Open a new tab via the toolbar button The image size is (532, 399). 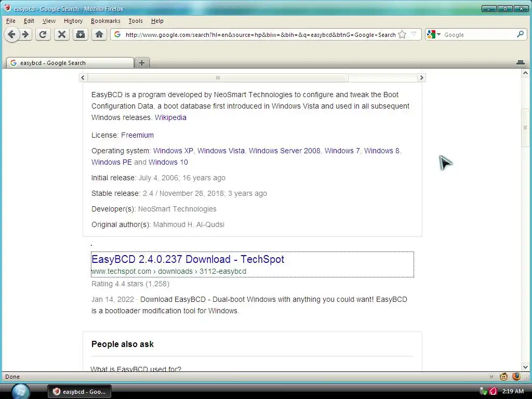tap(81, 34)
